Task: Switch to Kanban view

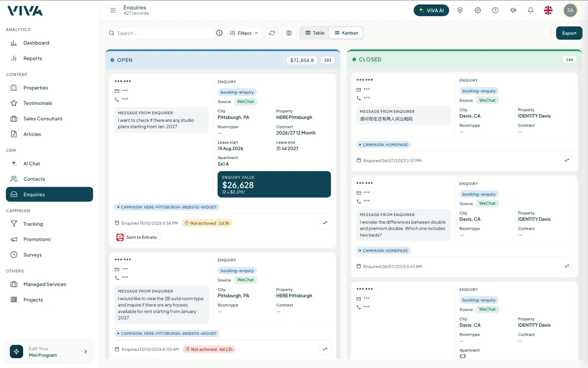Action: pos(347,33)
